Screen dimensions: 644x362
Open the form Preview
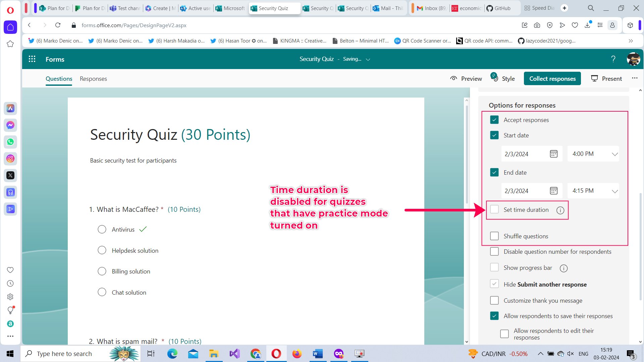pos(466,79)
